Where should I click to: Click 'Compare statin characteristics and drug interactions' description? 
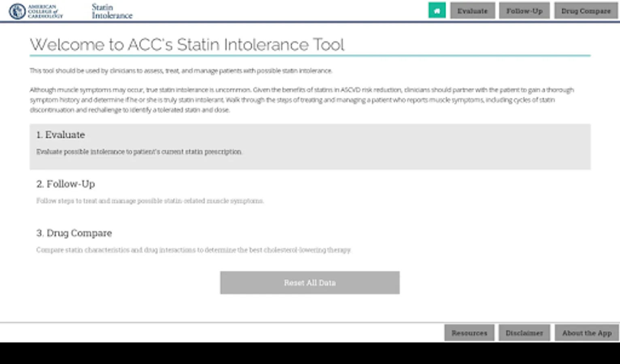coord(194,250)
